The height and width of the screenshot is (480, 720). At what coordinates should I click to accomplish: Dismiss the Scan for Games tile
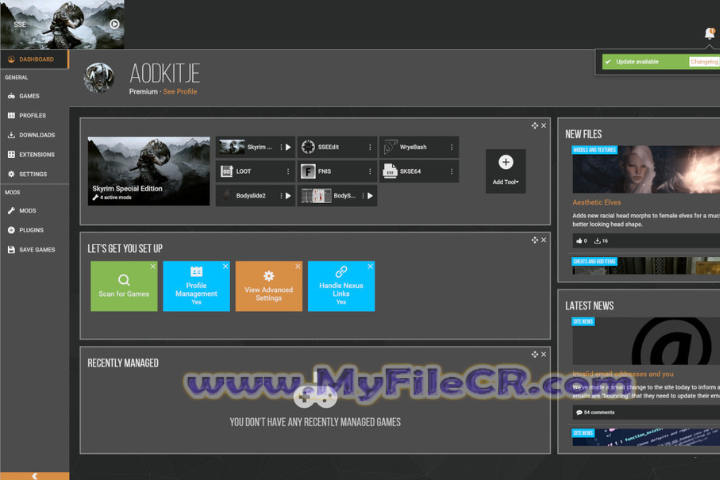coord(153,266)
